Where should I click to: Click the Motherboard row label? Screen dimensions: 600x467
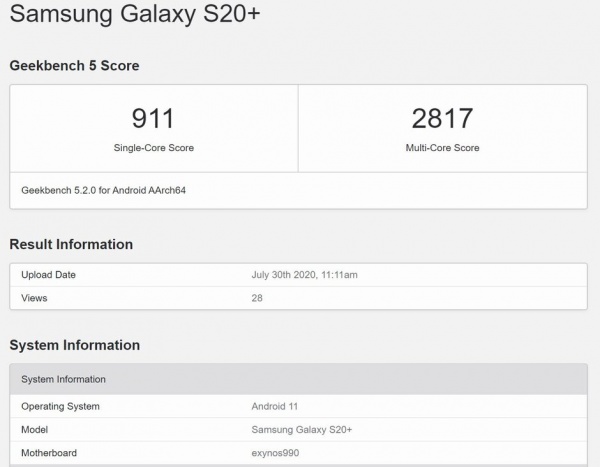[49, 453]
